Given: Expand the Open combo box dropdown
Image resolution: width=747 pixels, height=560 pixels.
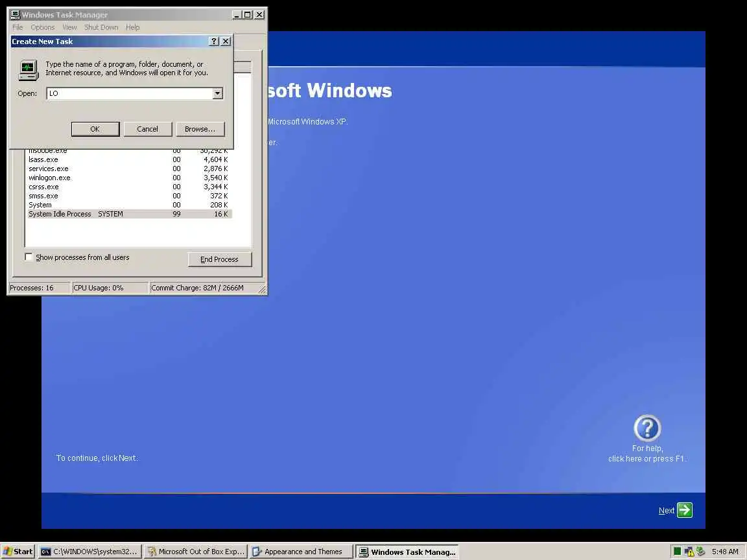Looking at the screenshot, I should pos(218,93).
